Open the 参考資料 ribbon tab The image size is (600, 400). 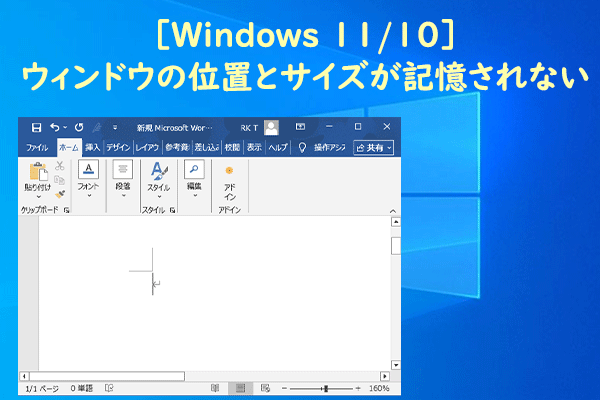(x=177, y=147)
